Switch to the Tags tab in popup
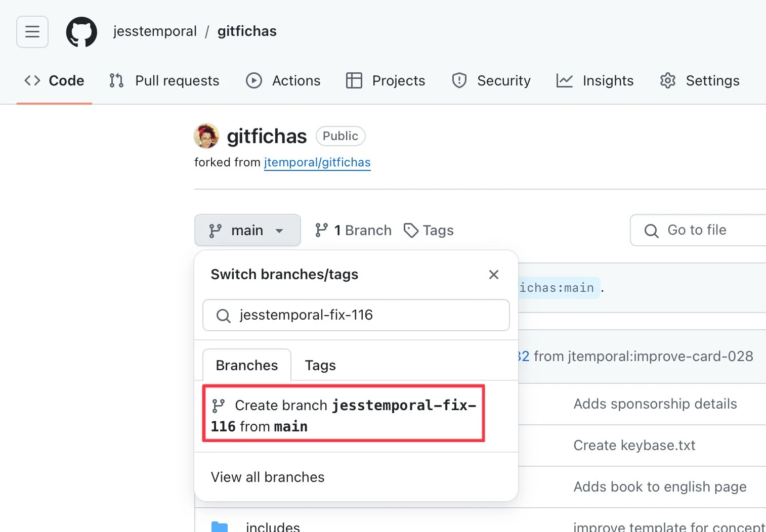Image resolution: width=766 pixels, height=532 pixels. click(x=320, y=365)
